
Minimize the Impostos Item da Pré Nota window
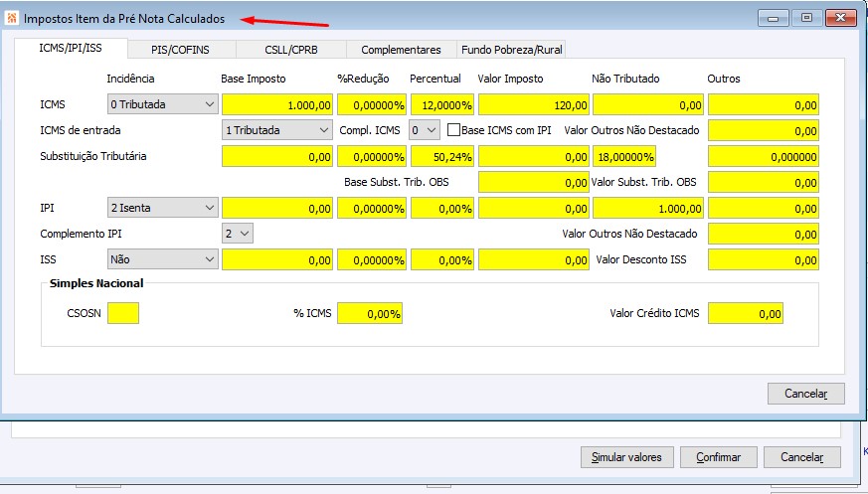coord(774,18)
